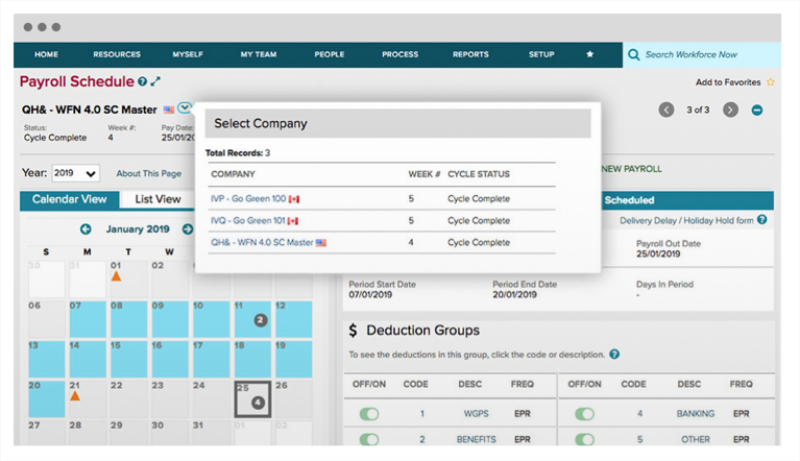
Task: Open the HOME menu
Action: tap(46, 54)
